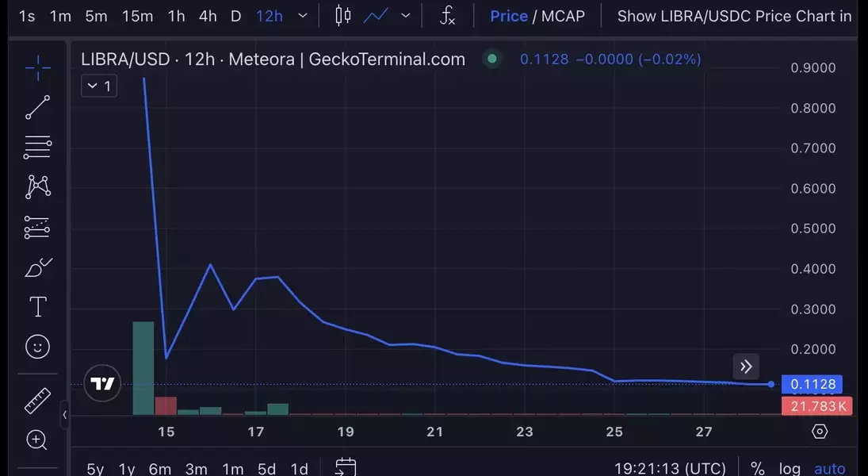Click the 0.1128 current price label
The height and width of the screenshot is (476, 868).
pos(812,384)
